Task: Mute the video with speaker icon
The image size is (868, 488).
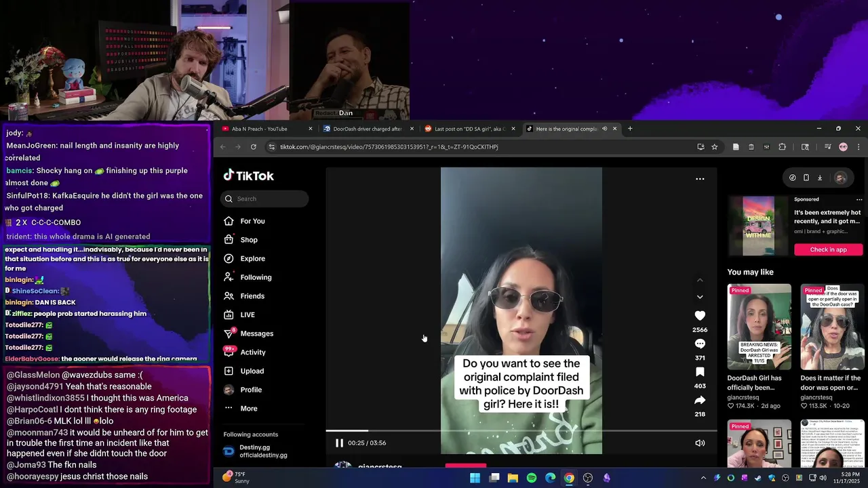Action: point(700,443)
